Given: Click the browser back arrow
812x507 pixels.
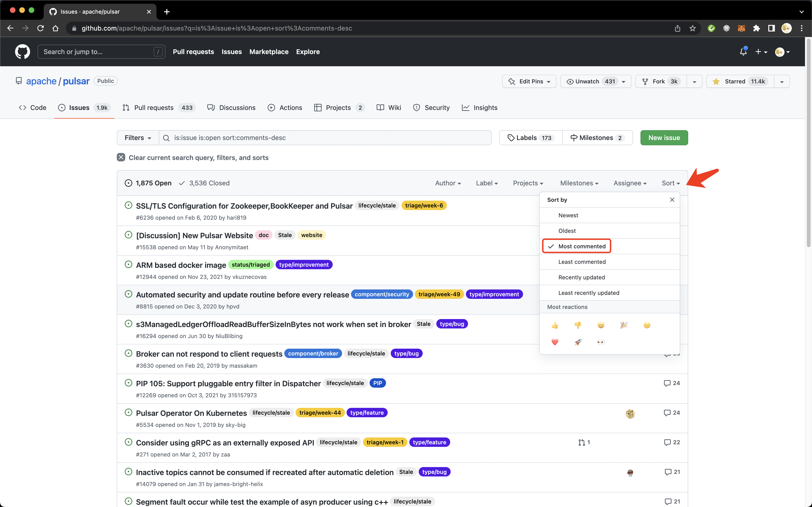Looking at the screenshot, I should (10, 28).
